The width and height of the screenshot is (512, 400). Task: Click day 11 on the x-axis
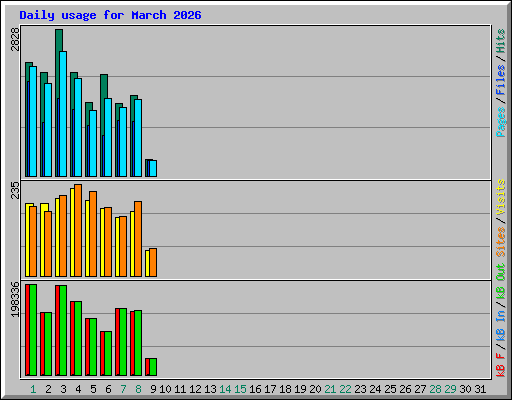180,389
